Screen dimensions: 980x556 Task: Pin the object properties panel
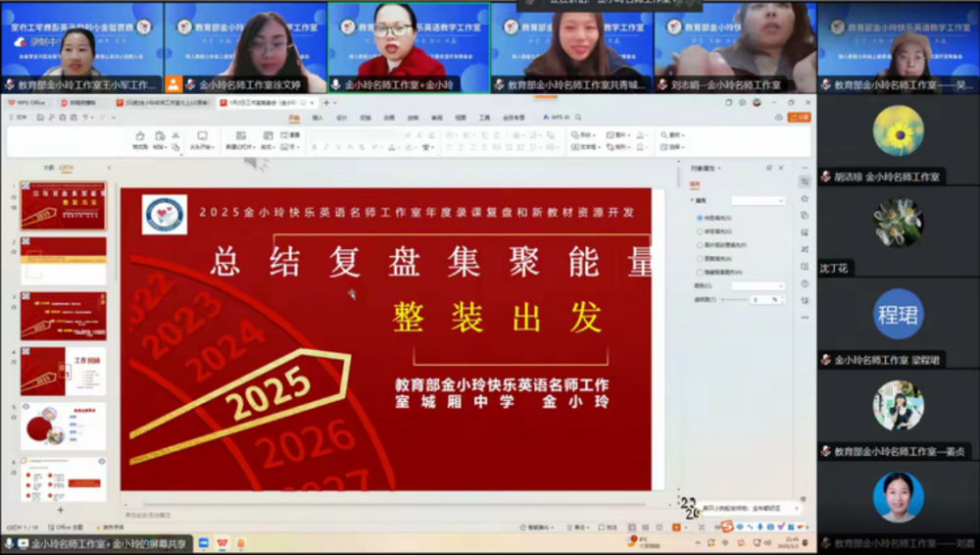tap(769, 168)
